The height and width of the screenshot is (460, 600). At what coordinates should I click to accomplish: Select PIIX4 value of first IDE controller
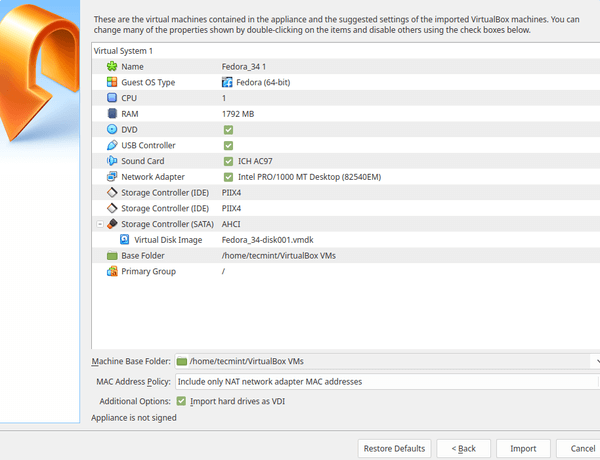click(231, 192)
